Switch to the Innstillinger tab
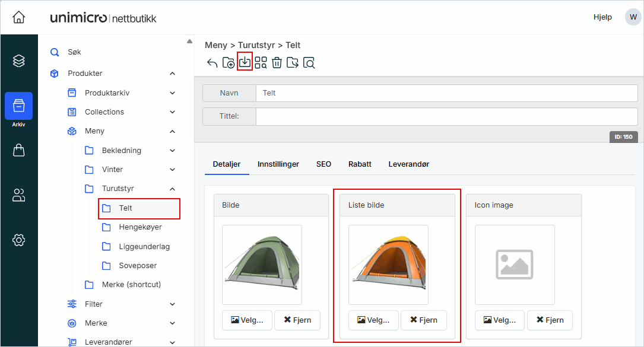The image size is (644, 347). tap(278, 164)
